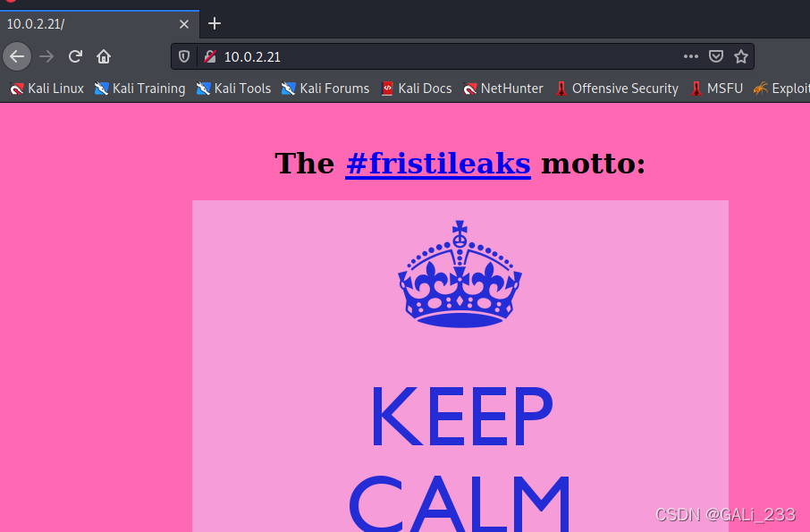Open page actions three-dot menu
Screen dimensions: 810x532
[x=691, y=56]
